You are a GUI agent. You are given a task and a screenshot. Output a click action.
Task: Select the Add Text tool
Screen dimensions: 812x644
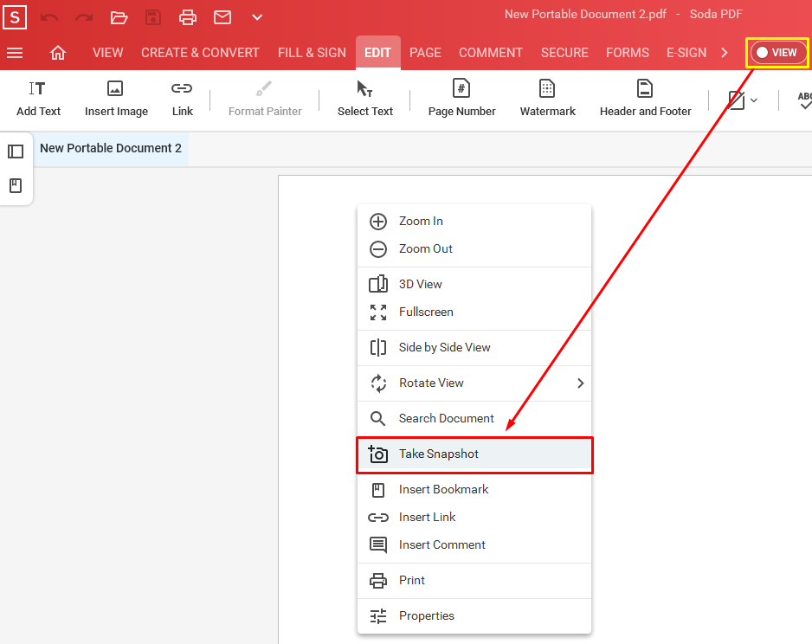[38, 97]
